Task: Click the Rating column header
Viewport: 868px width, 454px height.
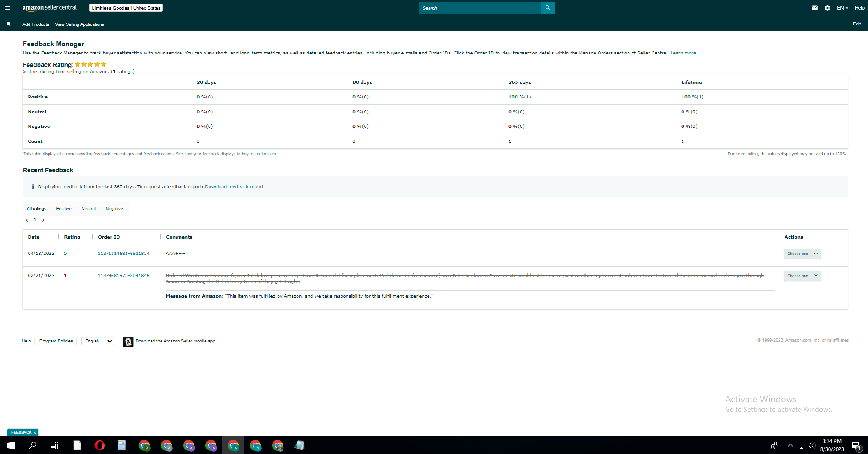Action: point(72,237)
